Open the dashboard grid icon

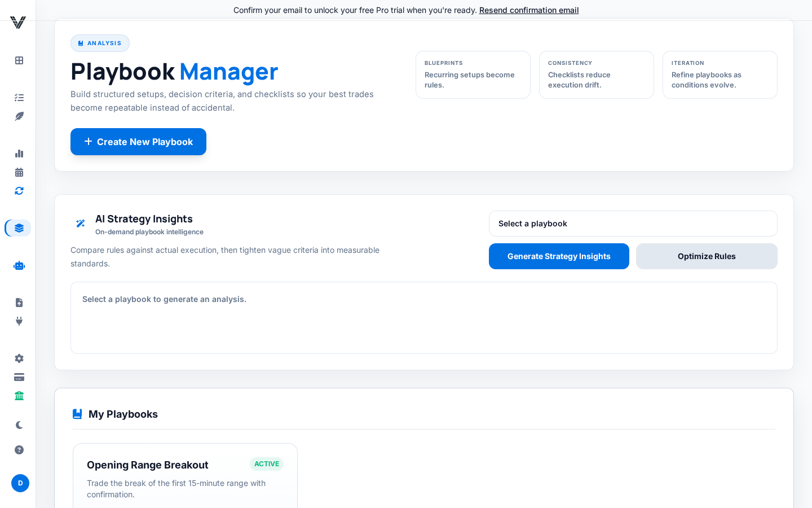(x=19, y=60)
